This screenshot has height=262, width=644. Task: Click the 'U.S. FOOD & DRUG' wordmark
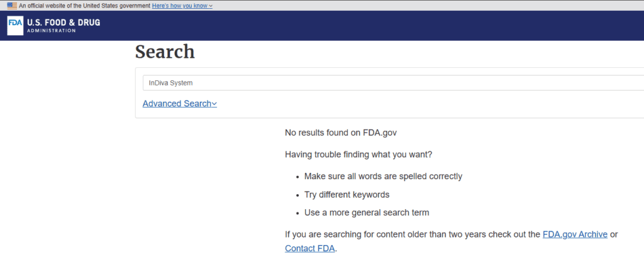click(x=64, y=23)
